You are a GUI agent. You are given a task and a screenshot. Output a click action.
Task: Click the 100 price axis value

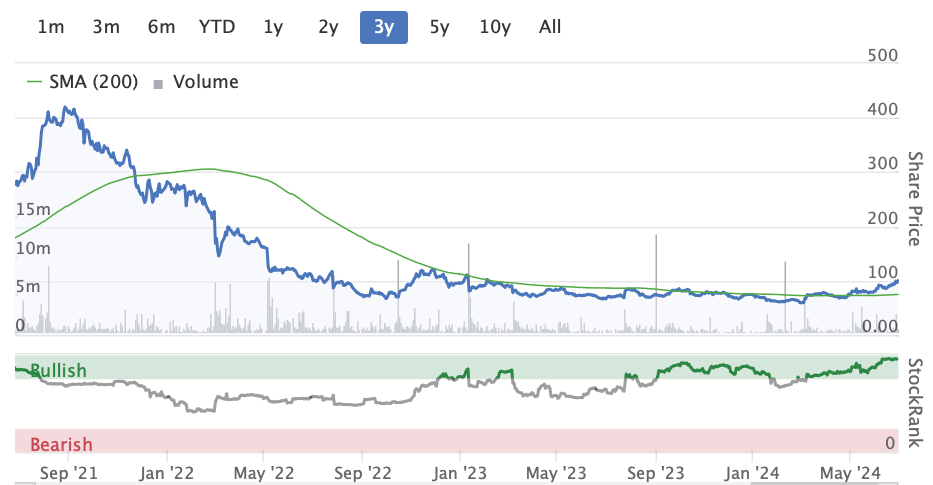coord(882,273)
